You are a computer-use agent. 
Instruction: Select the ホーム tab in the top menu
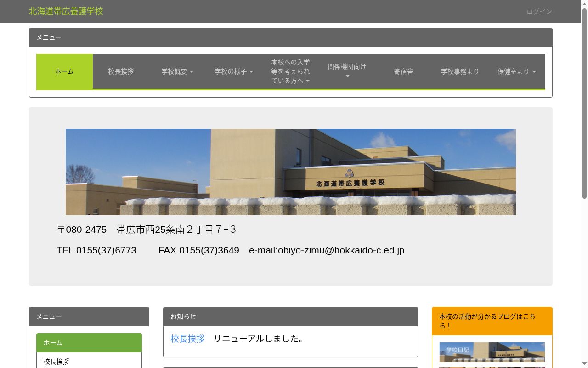click(64, 71)
